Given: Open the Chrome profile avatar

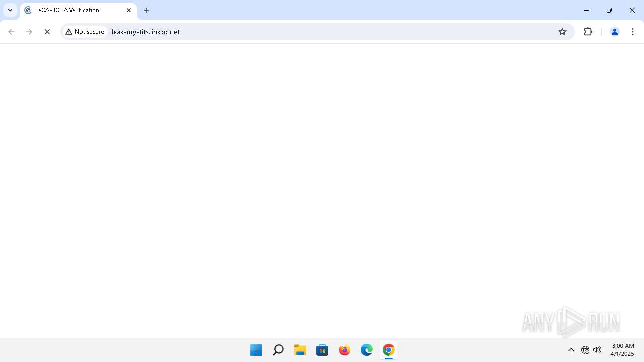Looking at the screenshot, I should click(614, 32).
